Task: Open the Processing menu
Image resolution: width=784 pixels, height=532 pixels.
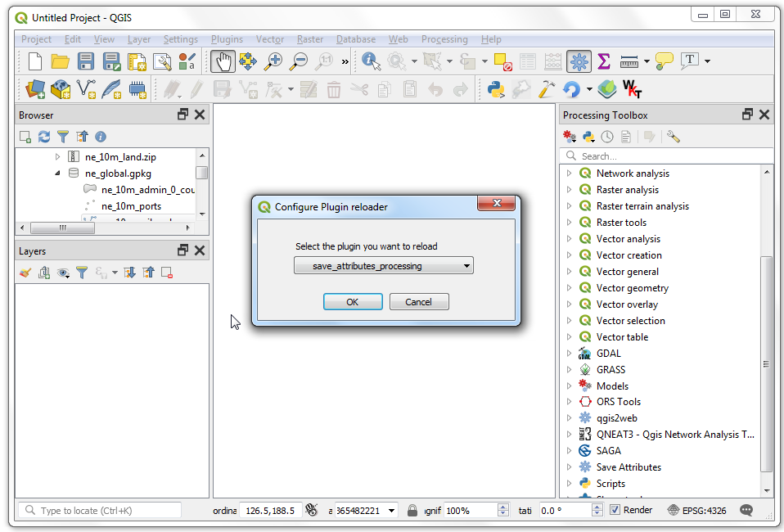Action: (444, 39)
